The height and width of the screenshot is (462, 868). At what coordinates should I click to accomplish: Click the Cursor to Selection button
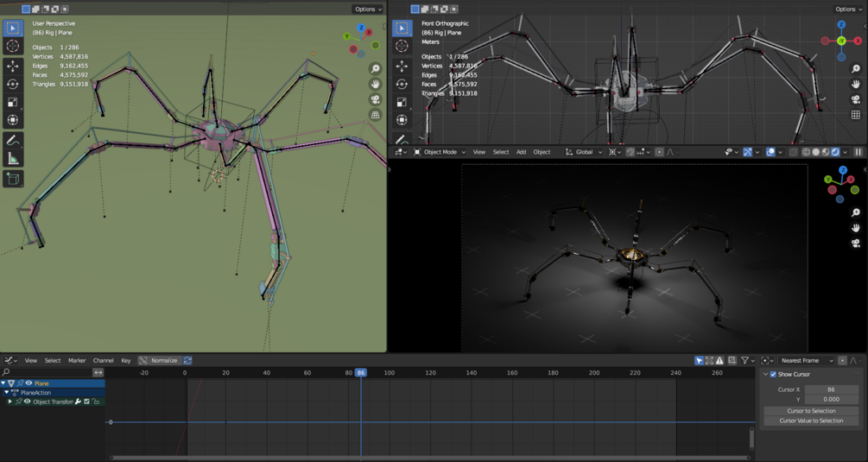pyautogui.click(x=811, y=411)
